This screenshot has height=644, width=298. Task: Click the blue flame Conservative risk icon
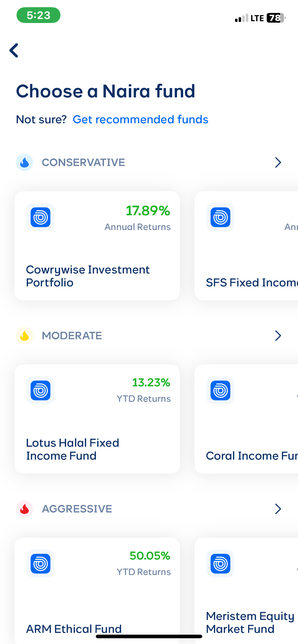[x=24, y=162]
